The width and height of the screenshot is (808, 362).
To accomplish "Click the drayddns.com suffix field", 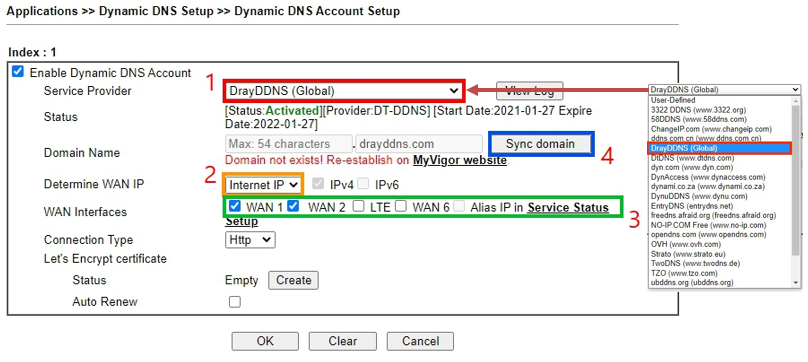I will (419, 144).
